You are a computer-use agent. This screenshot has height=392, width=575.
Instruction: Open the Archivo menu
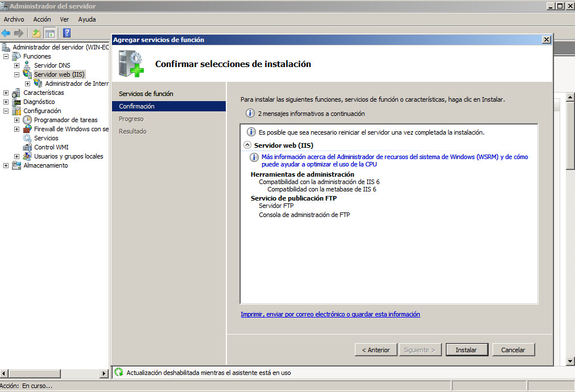[14, 19]
